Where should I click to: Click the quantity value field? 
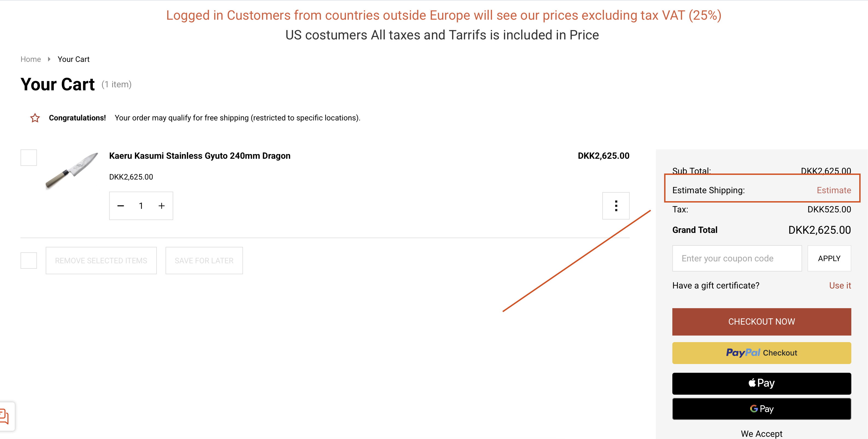pos(141,206)
